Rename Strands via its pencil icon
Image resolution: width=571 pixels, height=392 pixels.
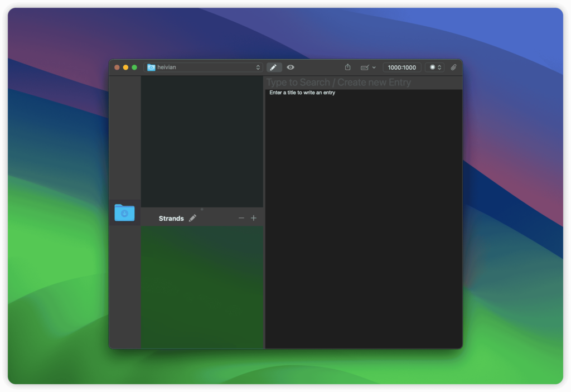click(192, 218)
